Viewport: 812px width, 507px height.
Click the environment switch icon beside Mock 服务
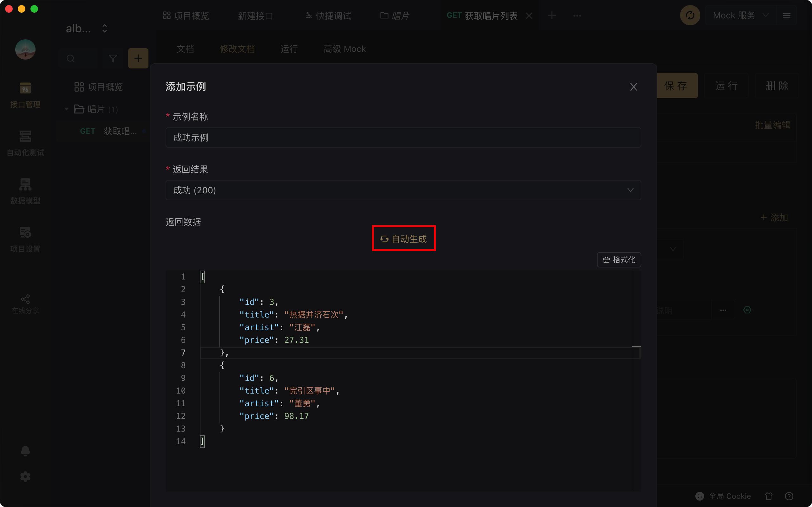(x=690, y=15)
